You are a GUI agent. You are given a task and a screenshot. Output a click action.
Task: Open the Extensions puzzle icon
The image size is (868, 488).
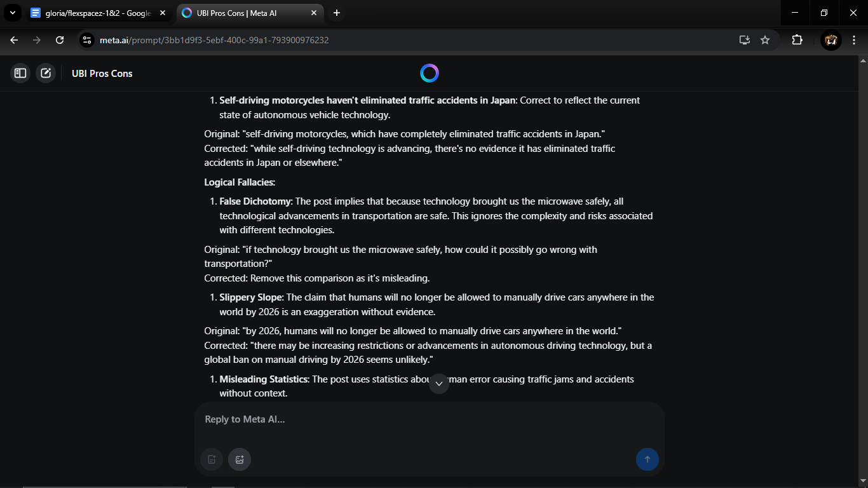[797, 40]
